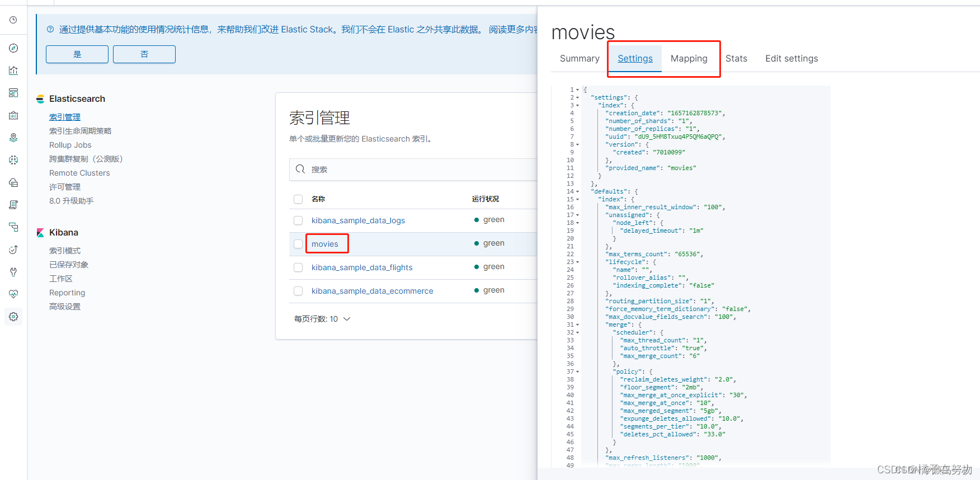Open Logs from the sidebar icon

[13, 205]
